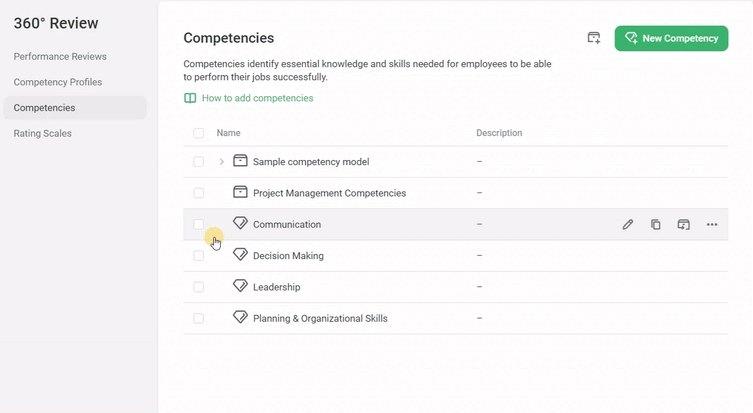Click the move-to-folder icon for Communication

click(x=684, y=225)
